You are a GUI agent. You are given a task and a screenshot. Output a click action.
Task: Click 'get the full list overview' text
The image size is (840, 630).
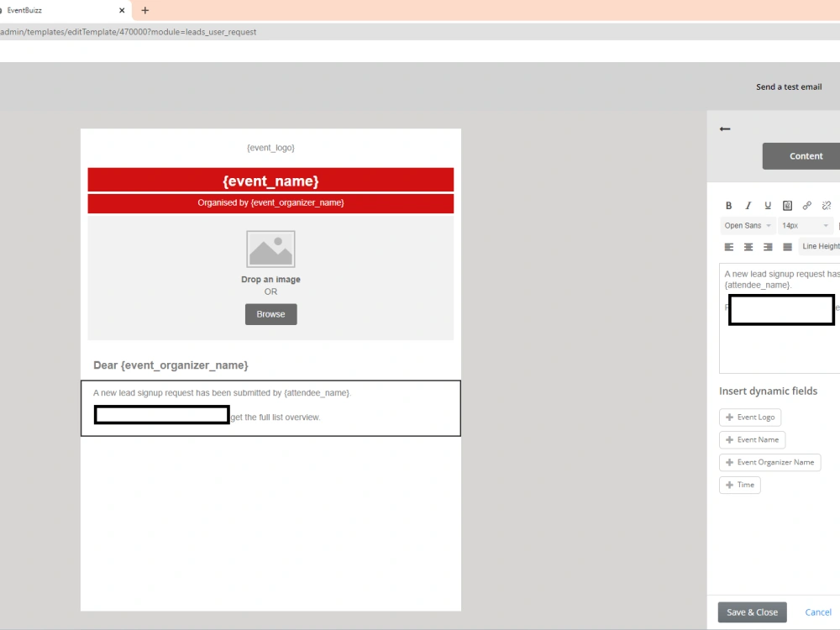276,417
